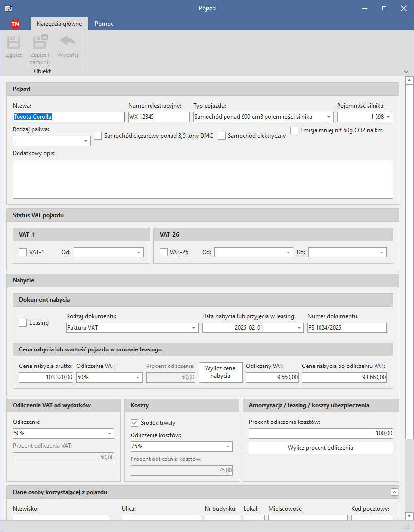Switch to the Pomoc tab
414x532 pixels.
(x=104, y=24)
